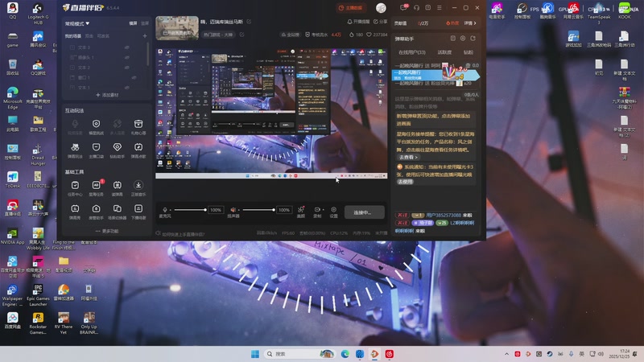
Task: Click the 去使用 button in system notice
Action: click(x=406, y=182)
